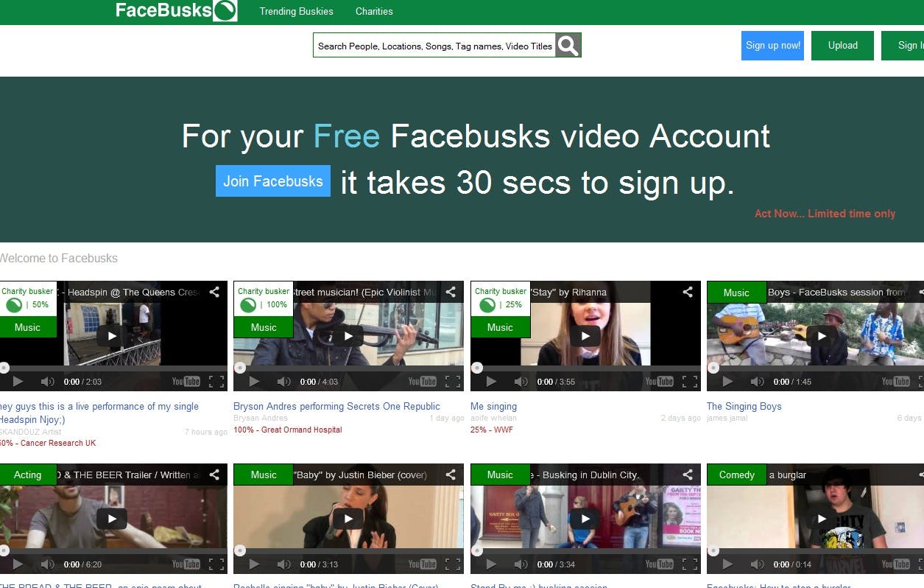Click the Upload button
The height and width of the screenshot is (588, 924).
(842, 45)
